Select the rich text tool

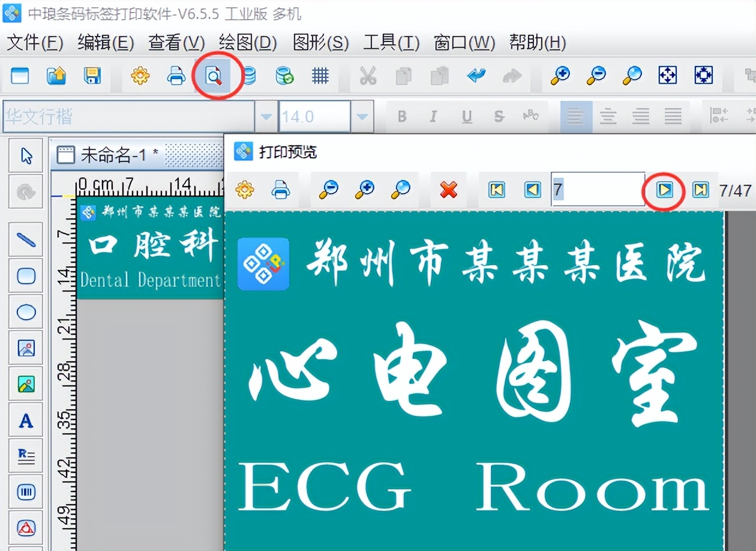pyautogui.click(x=26, y=456)
